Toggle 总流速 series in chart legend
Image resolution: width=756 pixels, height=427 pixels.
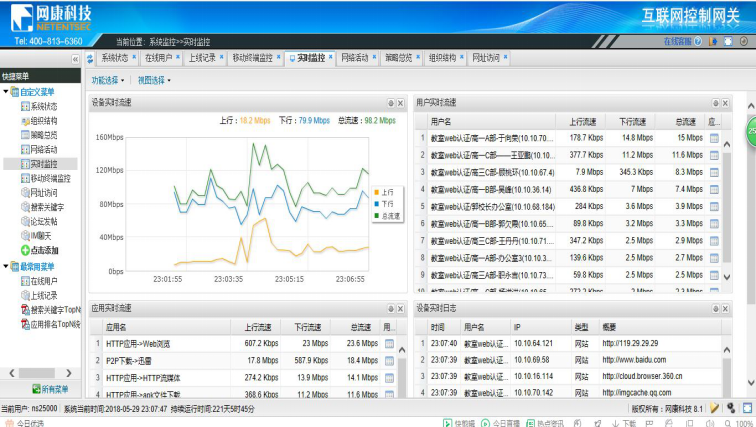click(x=388, y=215)
